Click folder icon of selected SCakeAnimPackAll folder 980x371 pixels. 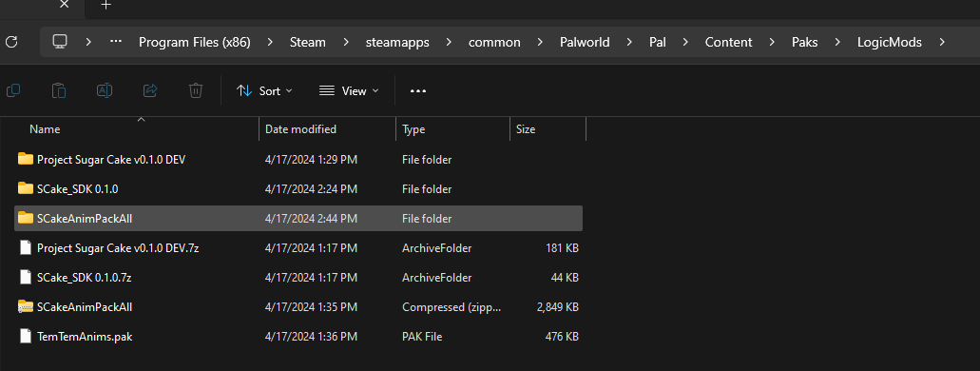click(x=26, y=219)
